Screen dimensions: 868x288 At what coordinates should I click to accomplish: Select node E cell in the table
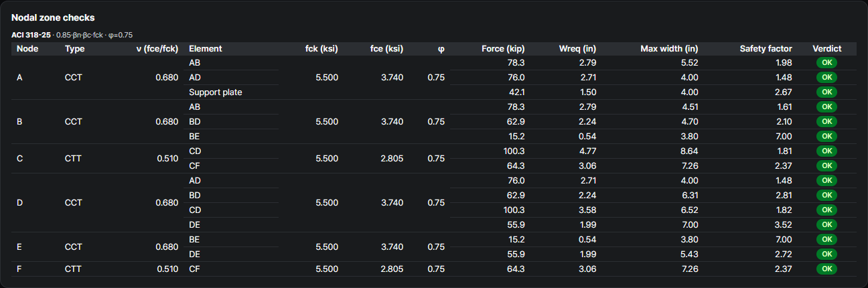pyautogui.click(x=19, y=247)
